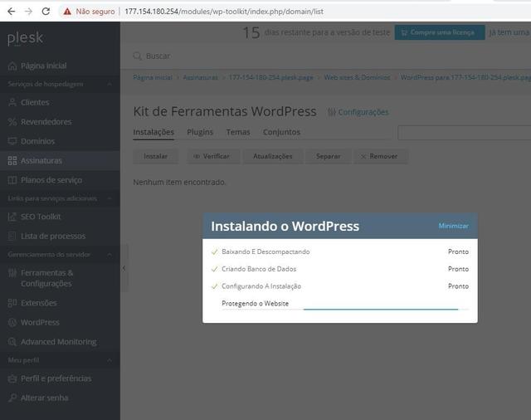Open WordPress logo icon in sidebar

pyautogui.click(x=12, y=322)
